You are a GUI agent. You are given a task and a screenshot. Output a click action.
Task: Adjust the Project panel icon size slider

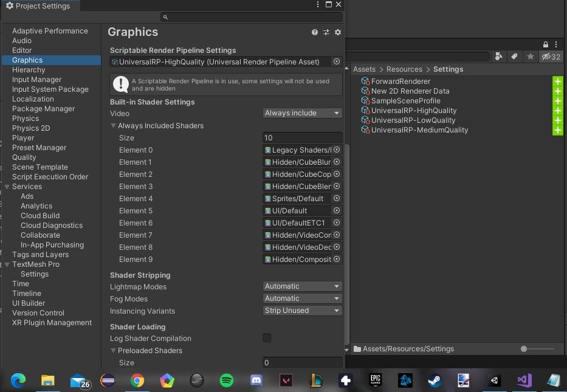click(524, 349)
